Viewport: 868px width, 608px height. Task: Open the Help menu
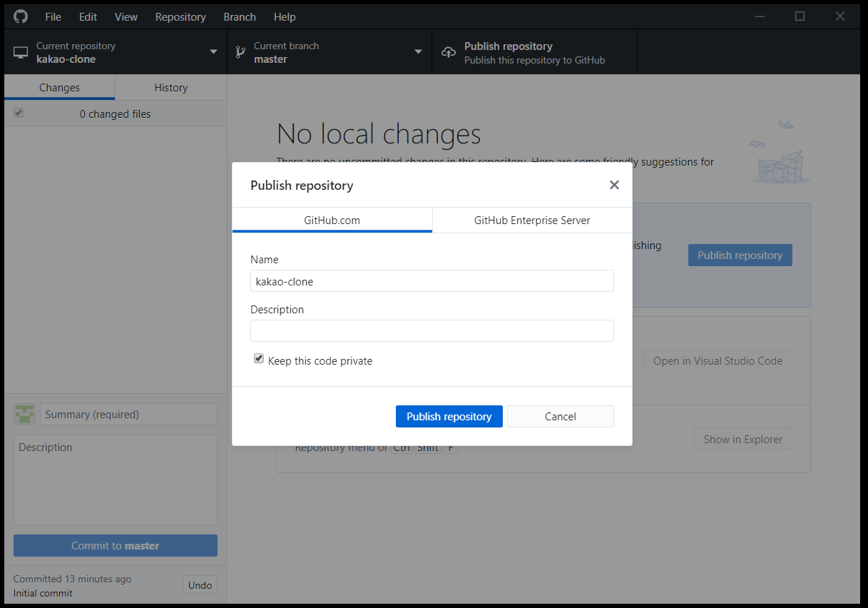coord(285,16)
